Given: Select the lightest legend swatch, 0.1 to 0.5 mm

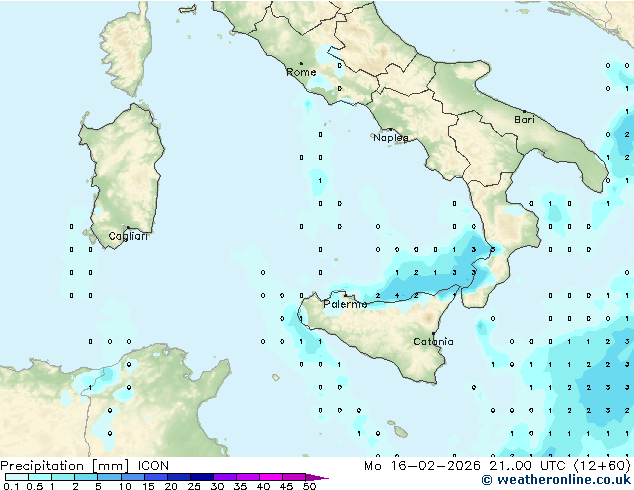Looking at the screenshot, I should point(17,477).
